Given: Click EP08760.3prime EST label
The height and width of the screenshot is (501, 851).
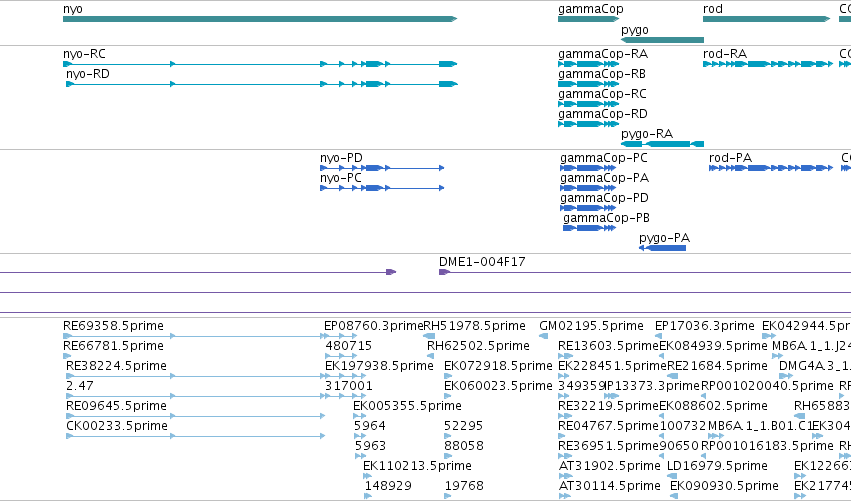Looking at the screenshot, I should pos(373,326).
